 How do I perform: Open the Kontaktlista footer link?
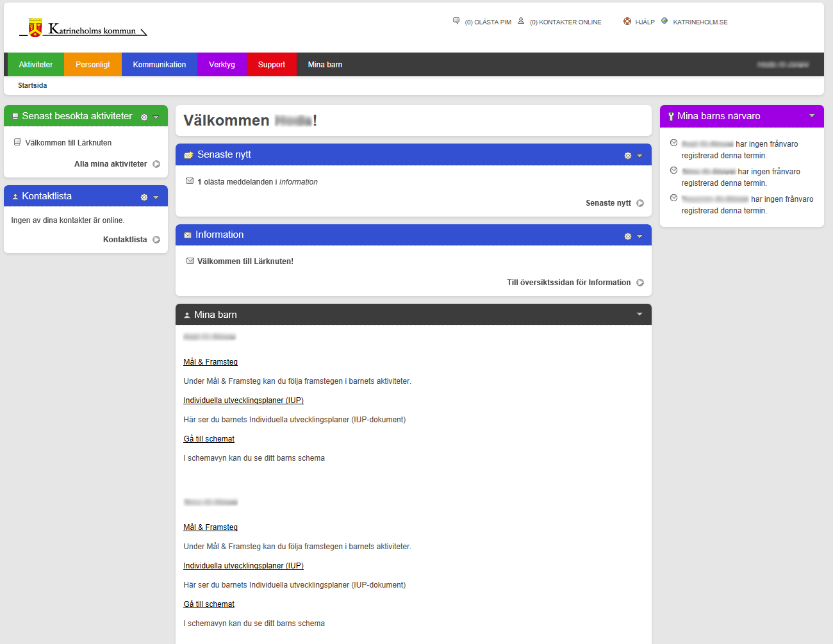(125, 240)
